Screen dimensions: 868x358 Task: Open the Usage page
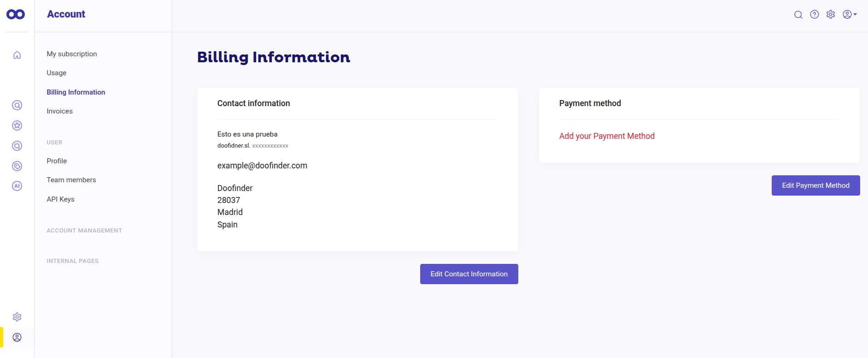pyautogui.click(x=57, y=73)
